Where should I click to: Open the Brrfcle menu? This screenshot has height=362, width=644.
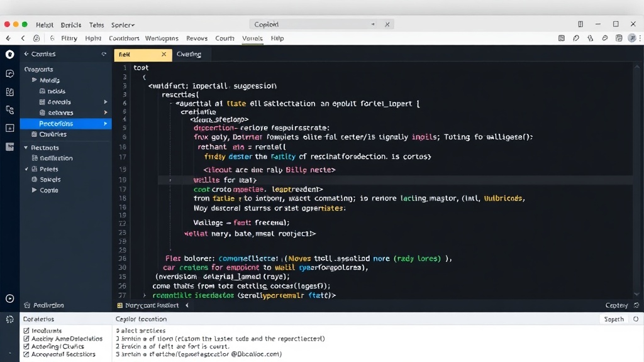tap(71, 25)
